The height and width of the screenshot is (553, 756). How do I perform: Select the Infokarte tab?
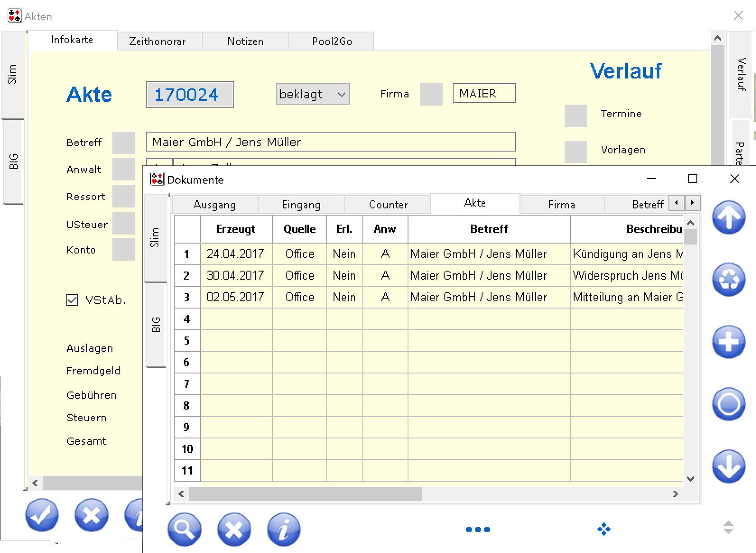click(72, 40)
